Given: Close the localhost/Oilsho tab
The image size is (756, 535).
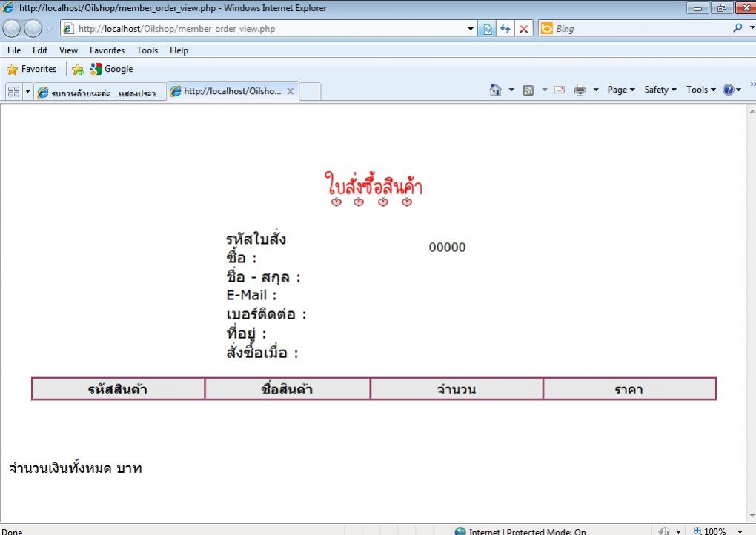Looking at the screenshot, I should [x=291, y=91].
